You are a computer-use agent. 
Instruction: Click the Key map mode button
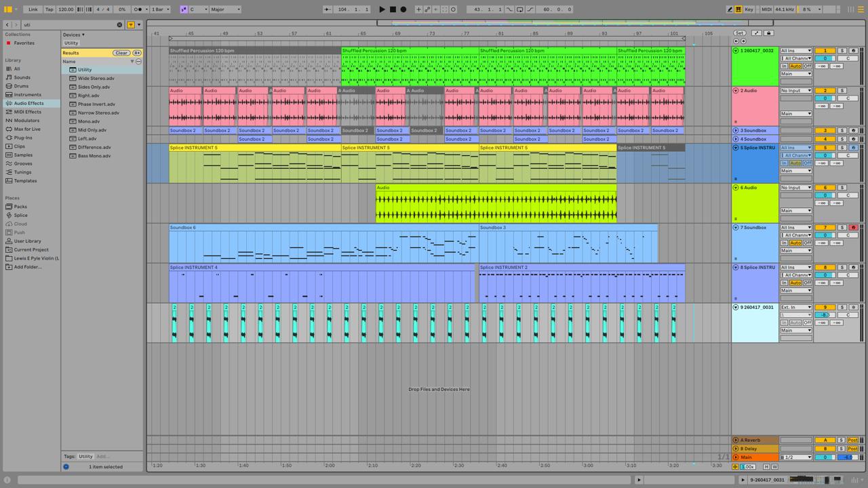point(749,9)
